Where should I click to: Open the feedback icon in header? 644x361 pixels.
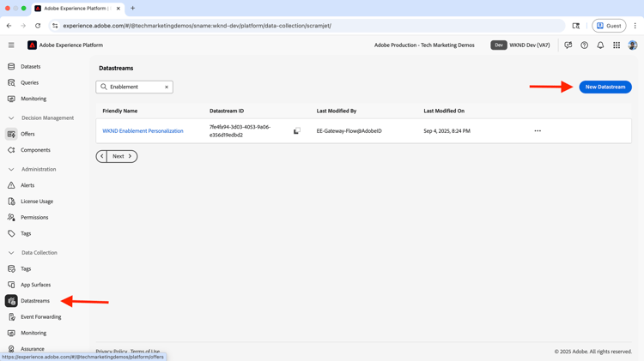point(568,45)
